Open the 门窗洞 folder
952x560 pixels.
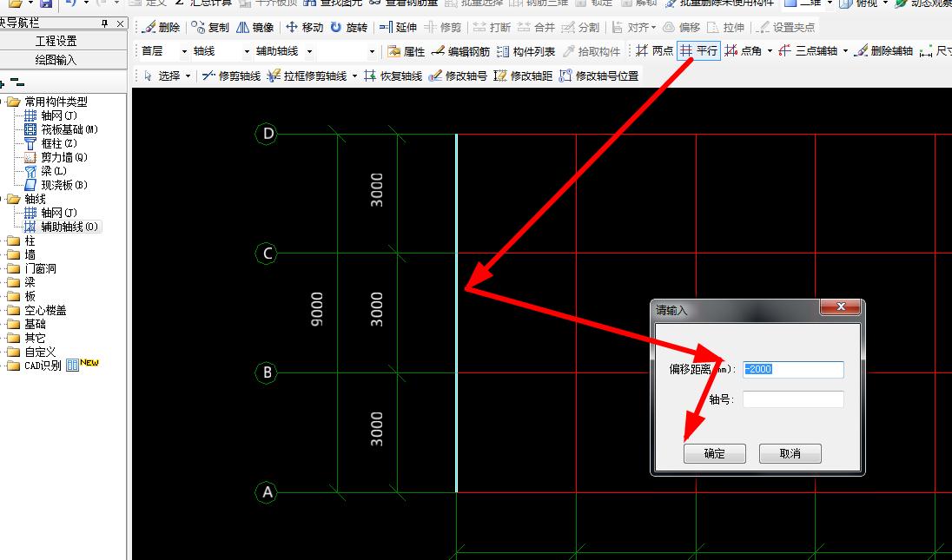[x=31, y=268]
